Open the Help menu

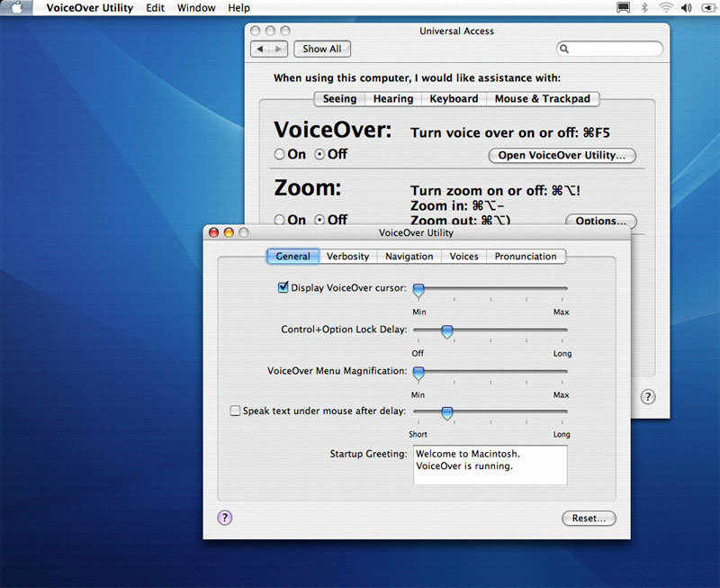pyautogui.click(x=238, y=8)
